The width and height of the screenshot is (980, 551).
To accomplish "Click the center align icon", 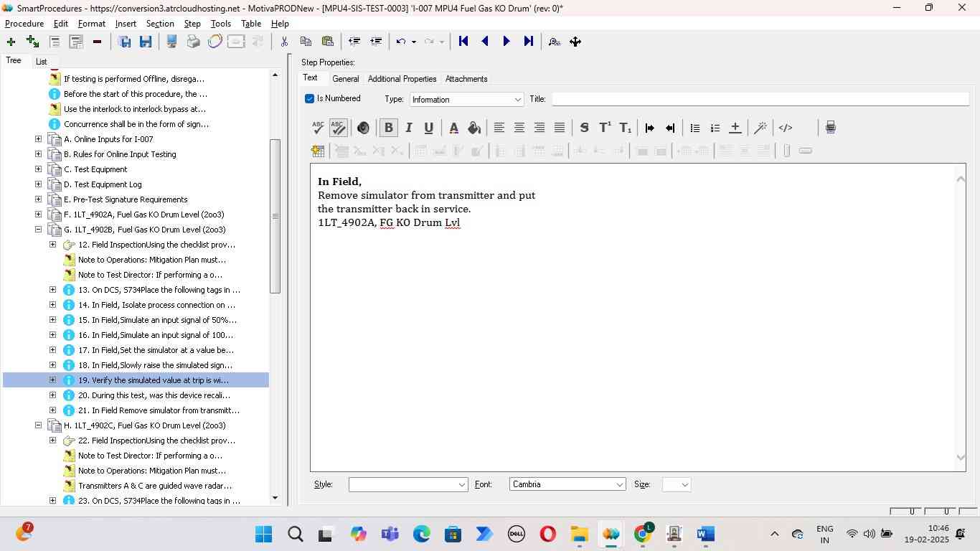I will 519,128.
